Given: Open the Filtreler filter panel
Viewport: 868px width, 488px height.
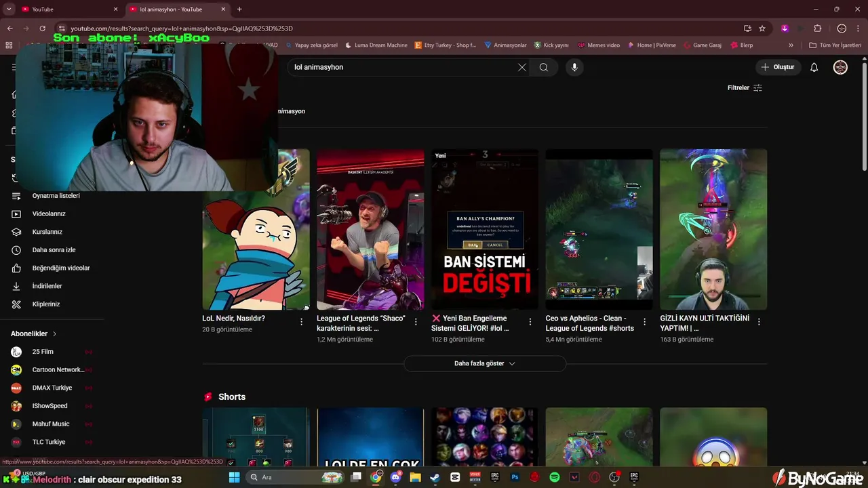Looking at the screenshot, I should (745, 88).
